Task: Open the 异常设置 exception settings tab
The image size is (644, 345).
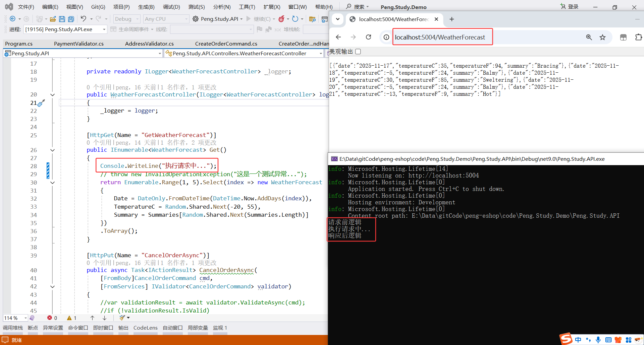Action: [x=53, y=328]
